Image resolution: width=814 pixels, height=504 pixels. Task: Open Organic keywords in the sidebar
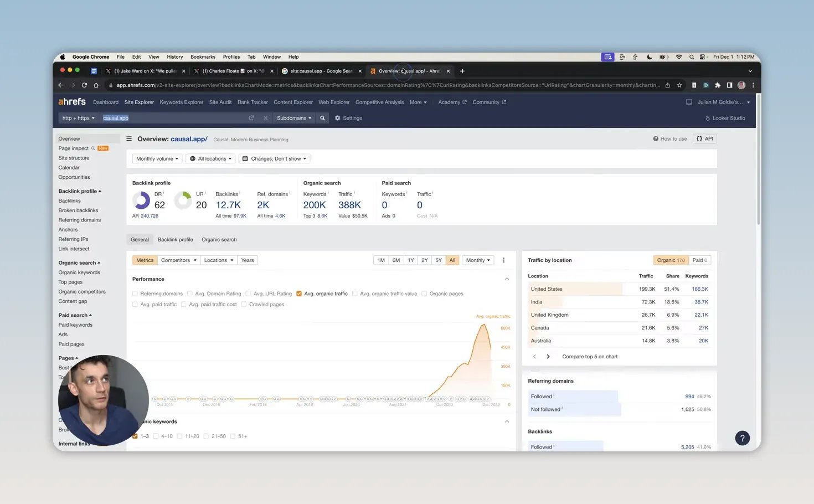click(x=79, y=272)
